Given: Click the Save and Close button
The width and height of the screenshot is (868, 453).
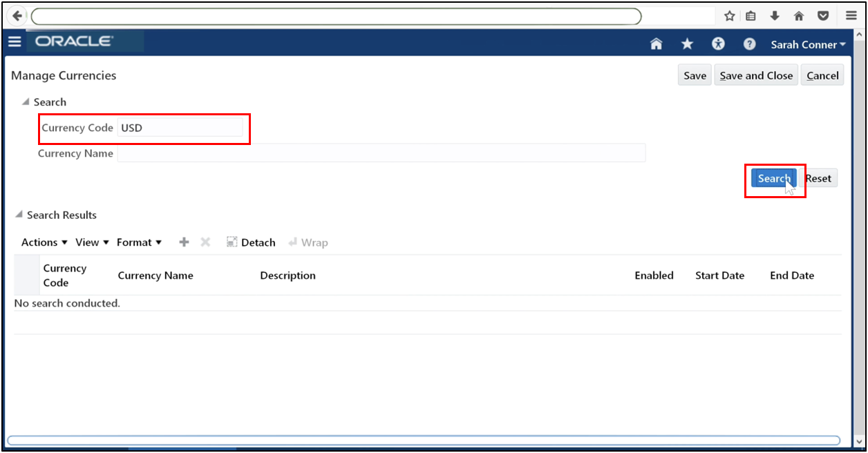Looking at the screenshot, I should coord(755,75).
